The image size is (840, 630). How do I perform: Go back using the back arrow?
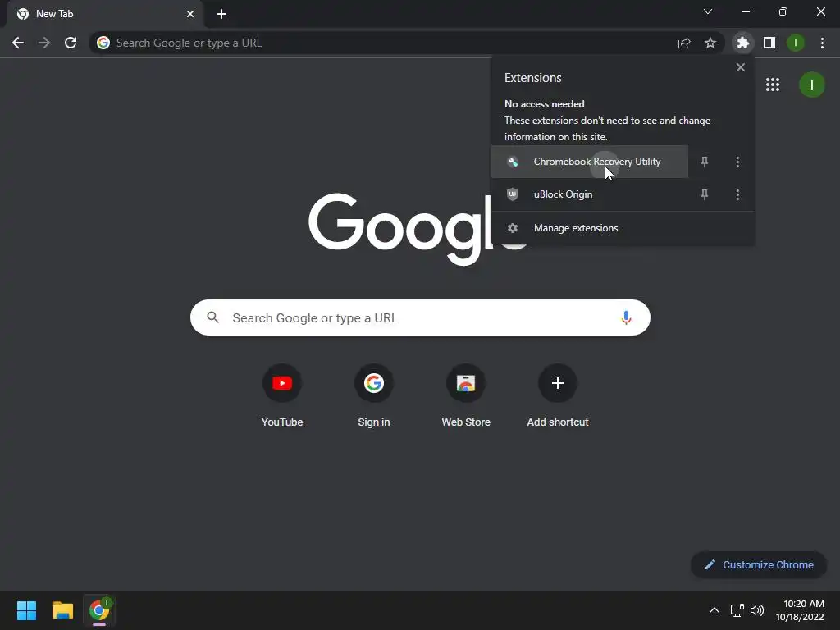point(18,43)
